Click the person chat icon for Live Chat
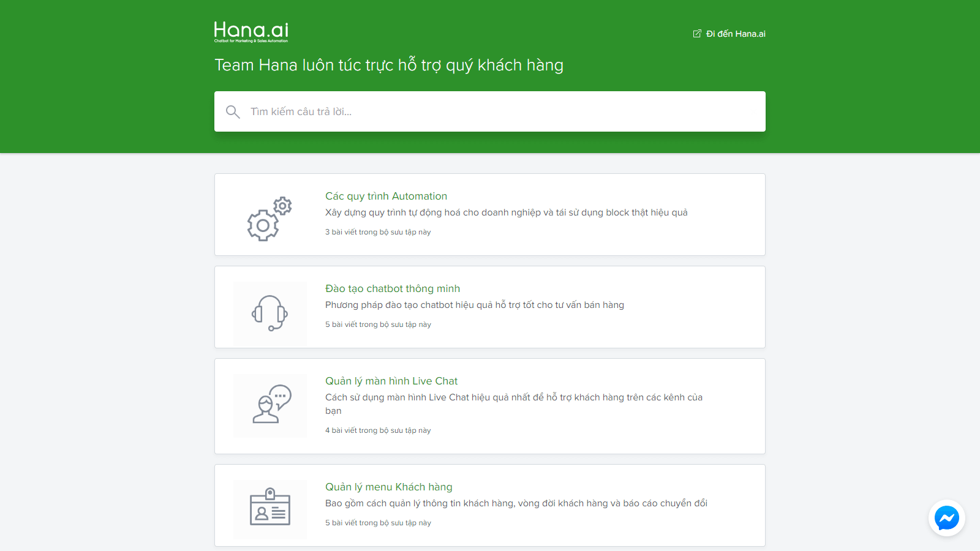The width and height of the screenshot is (980, 551). point(272,404)
